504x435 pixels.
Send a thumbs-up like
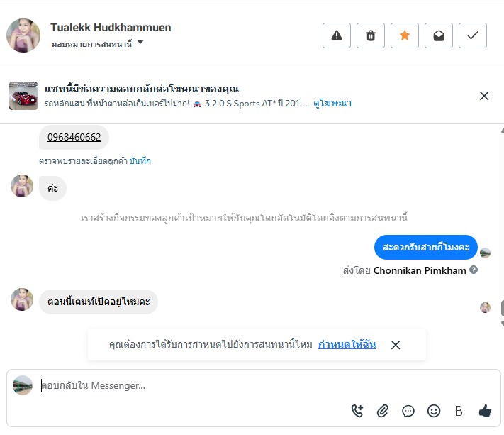coord(485,410)
